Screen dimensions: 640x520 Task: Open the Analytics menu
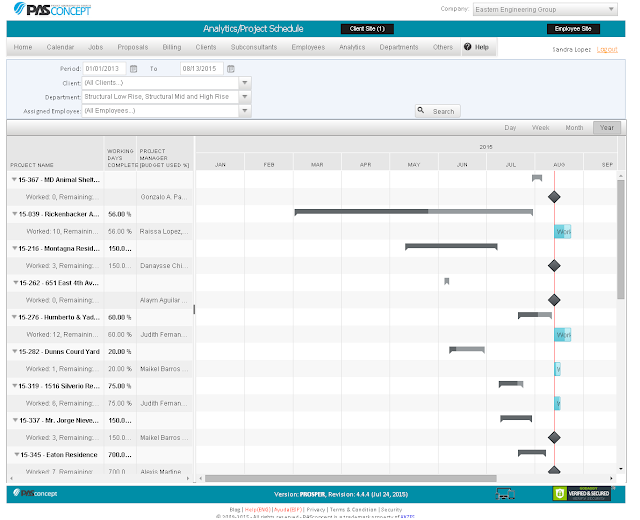coord(352,47)
